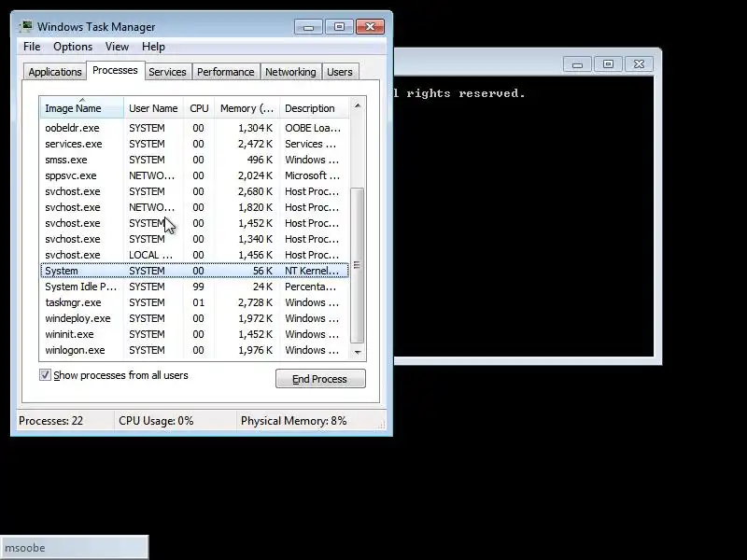Select the Processes tab

click(115, 71)
